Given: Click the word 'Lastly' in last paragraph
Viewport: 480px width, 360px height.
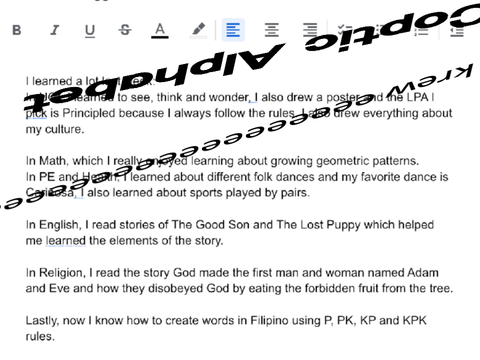Looking at the screenshot, I should tap(42, 321).
